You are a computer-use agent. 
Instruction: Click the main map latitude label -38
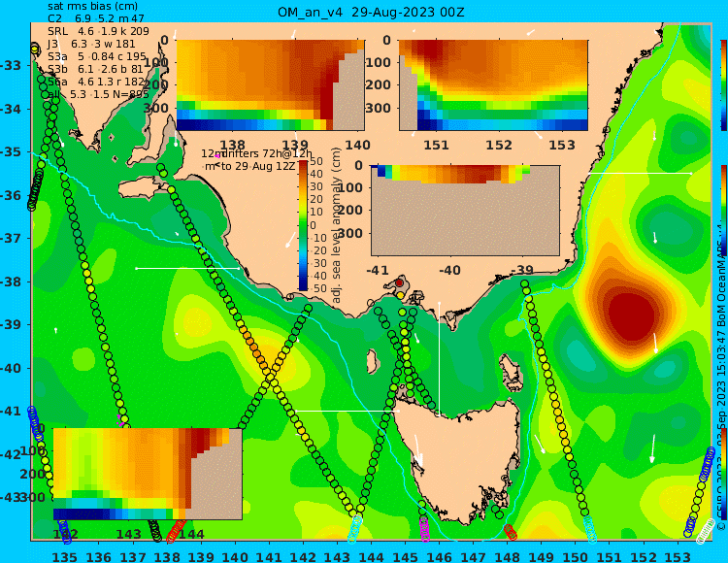coord(11,281)
